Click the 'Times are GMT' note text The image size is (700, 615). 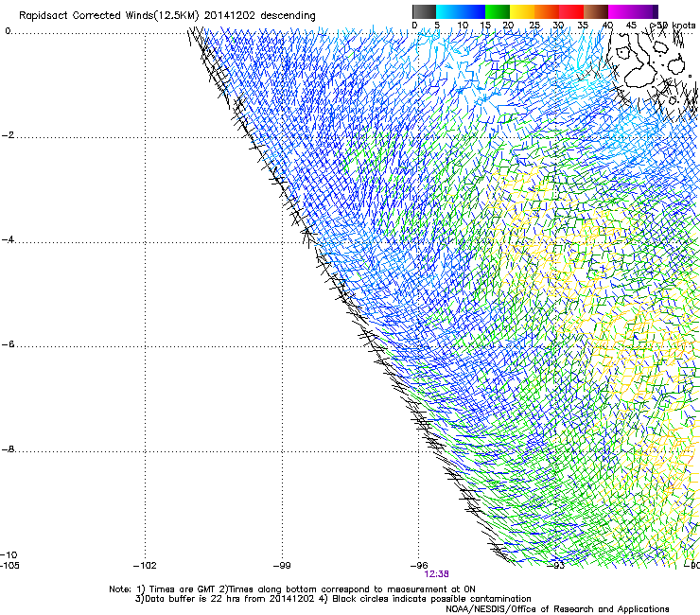[183, 589]
